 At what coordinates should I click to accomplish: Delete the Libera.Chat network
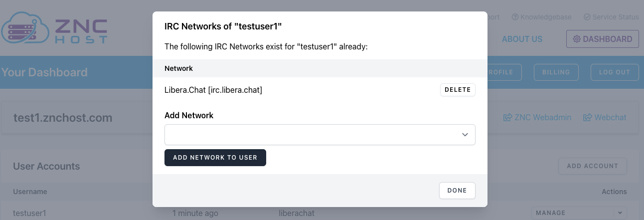coord(457,90)
